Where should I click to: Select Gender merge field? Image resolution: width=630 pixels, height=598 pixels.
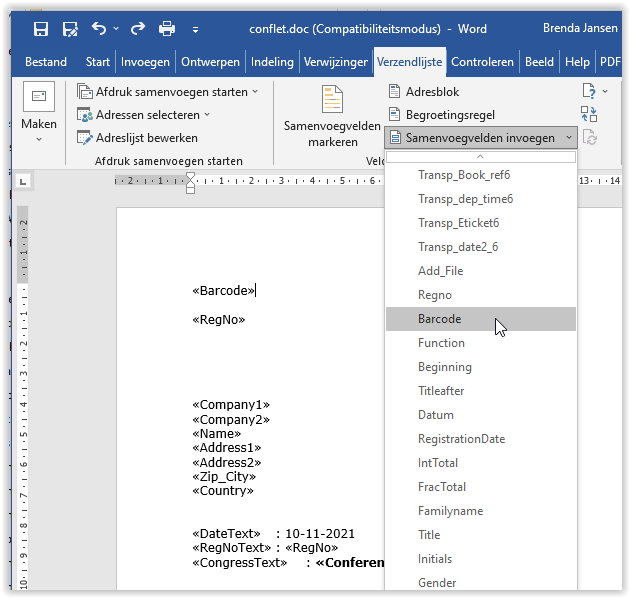(x=481, y=582)
